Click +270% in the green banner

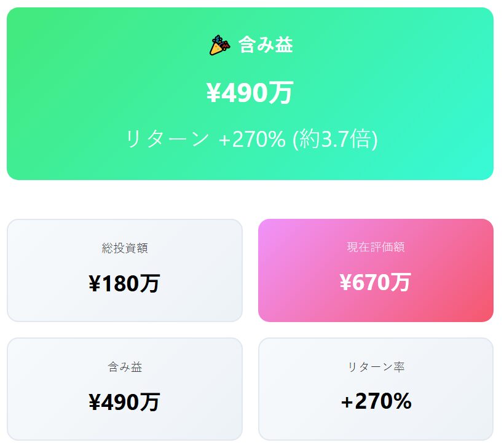pos(252,139)
